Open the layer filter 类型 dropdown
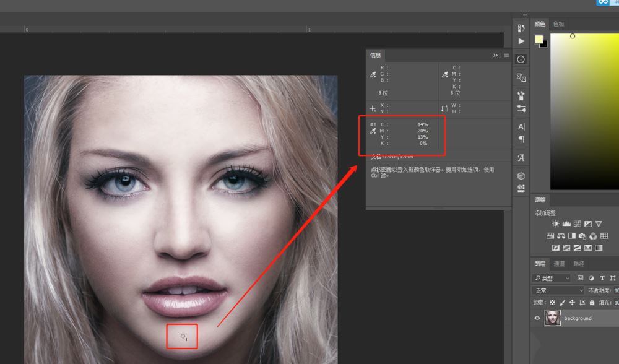The height and width of the screenshot is (364, 619). coord(552,279)
